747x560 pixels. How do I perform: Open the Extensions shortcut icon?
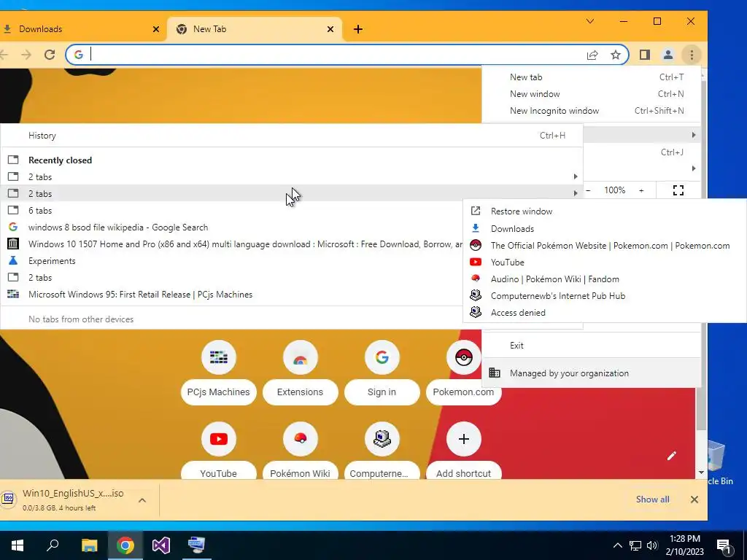click(x=300, y=357)
